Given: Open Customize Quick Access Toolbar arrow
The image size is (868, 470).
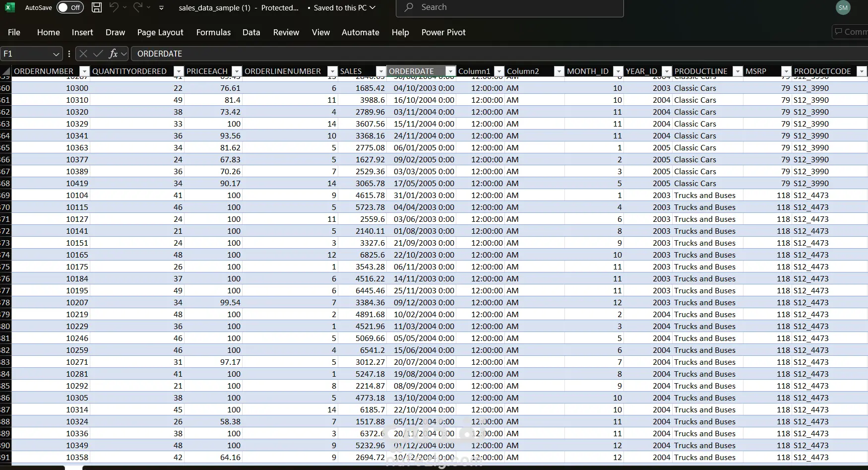Looking at the screenshot, I should click(x=161, y=8).
